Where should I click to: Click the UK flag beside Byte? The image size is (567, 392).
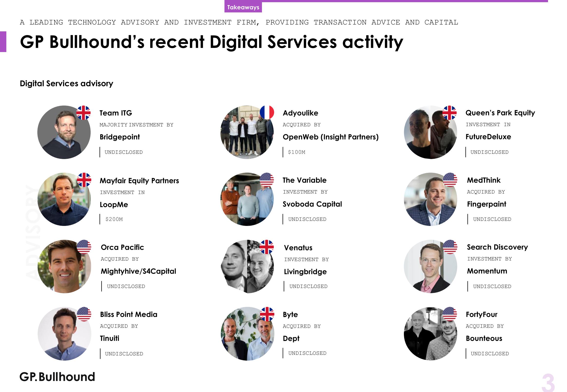tap(267, 314)
